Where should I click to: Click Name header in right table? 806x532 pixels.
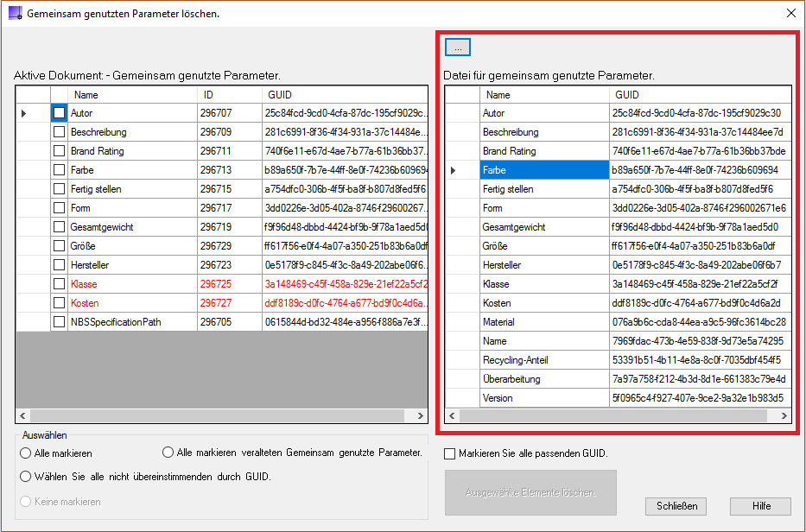[545, 95]
